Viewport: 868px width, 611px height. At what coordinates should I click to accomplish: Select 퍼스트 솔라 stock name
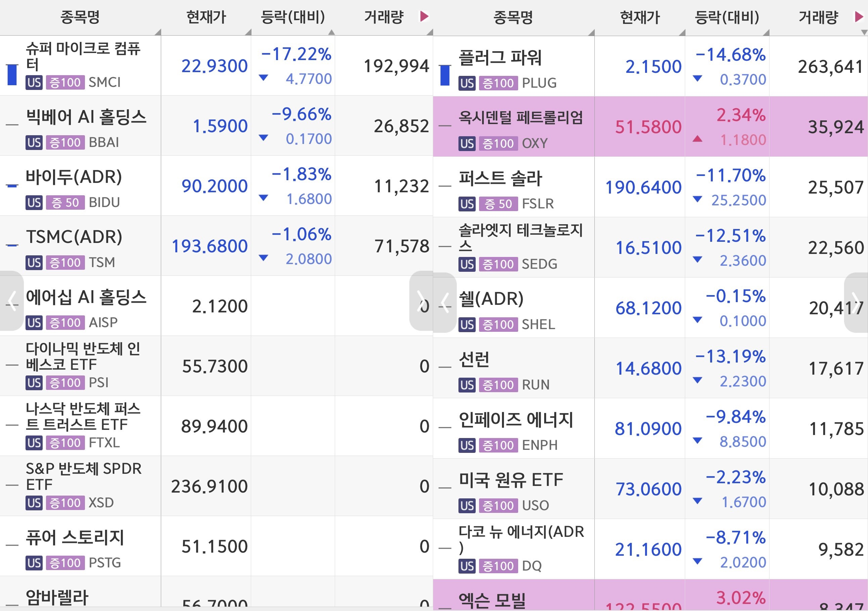[500, 178]
